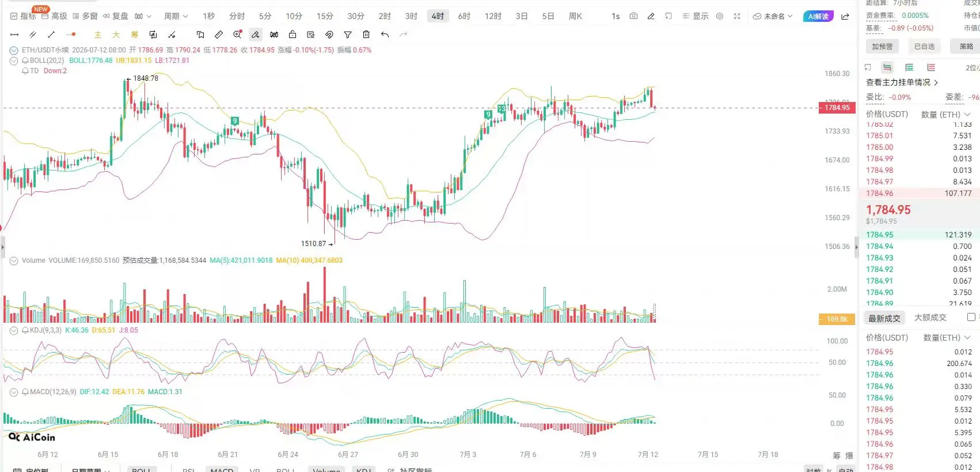
Task: Delete all drawings with trash icon
Action: click(366, 35)
